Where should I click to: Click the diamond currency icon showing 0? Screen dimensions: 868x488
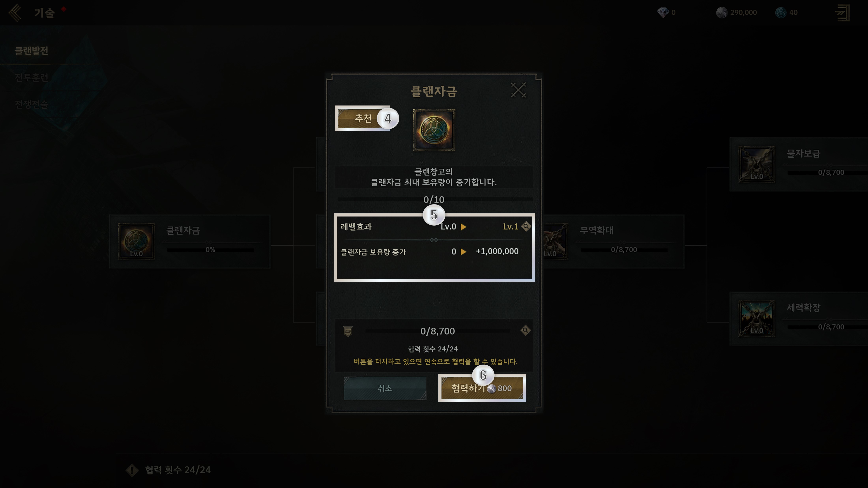(663, 12)
